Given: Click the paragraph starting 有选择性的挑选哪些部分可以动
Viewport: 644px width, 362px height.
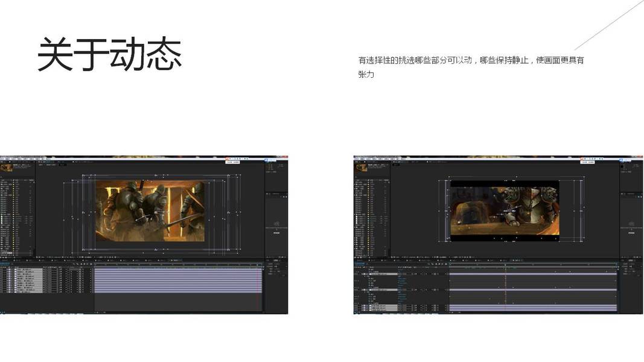Looking at the screenshot, I should pos(471,67).
